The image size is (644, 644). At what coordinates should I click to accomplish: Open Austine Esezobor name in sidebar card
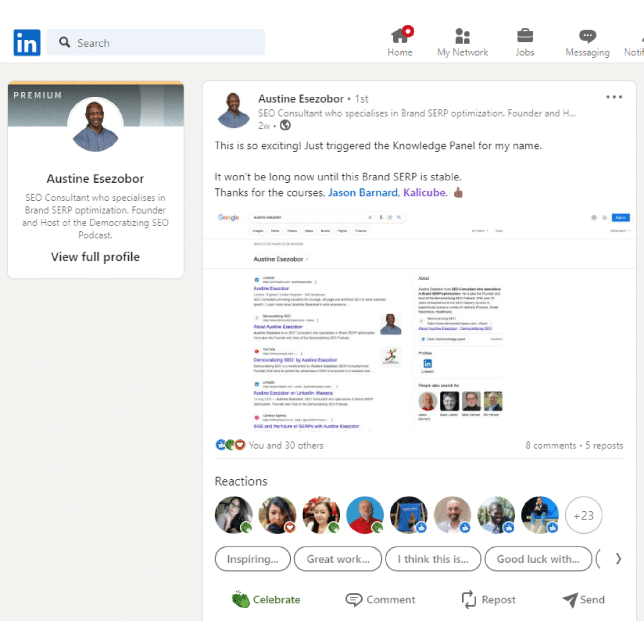(x=95, y=179)
